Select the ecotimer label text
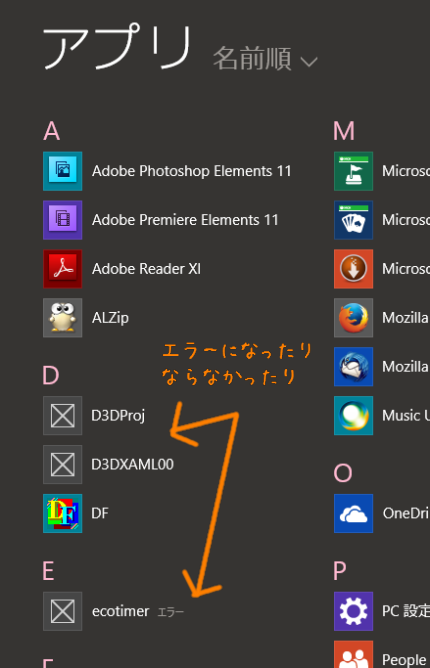430x668 pixels. pos(121,611)
